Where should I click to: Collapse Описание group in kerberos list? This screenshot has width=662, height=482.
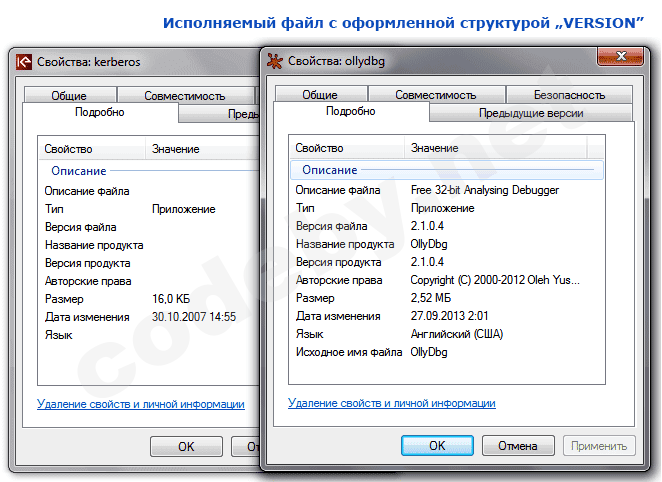(x=149, y=171)
